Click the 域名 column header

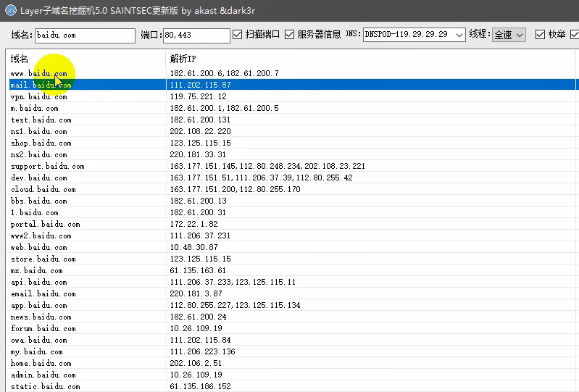point(86,59)
